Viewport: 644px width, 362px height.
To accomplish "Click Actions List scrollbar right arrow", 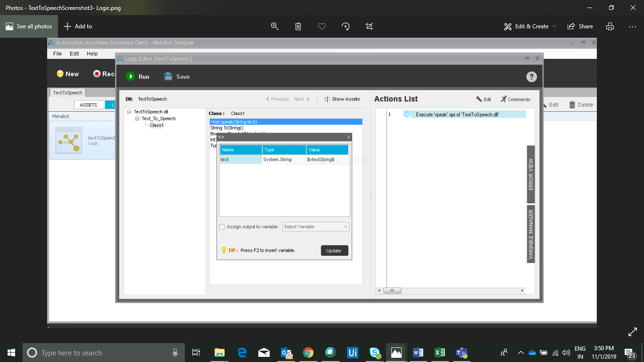I will tap(522, 290).
